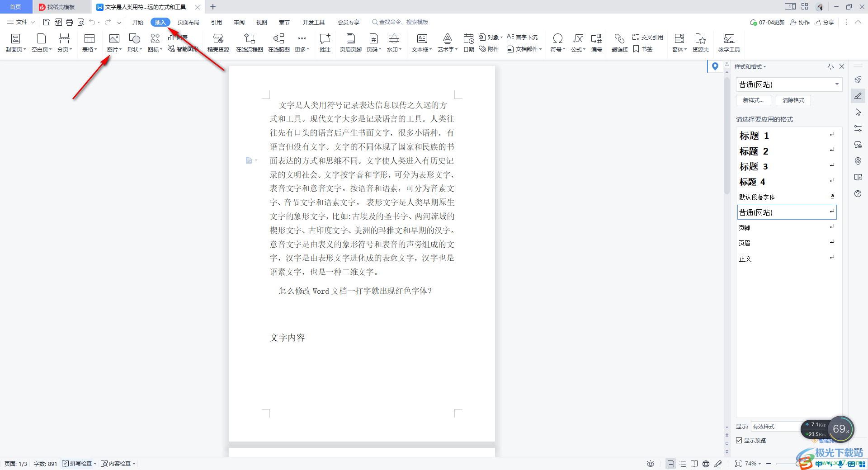Open the 74% zoom level dropdown
This screenshot has width=868, height=470.
click(753, 464)
